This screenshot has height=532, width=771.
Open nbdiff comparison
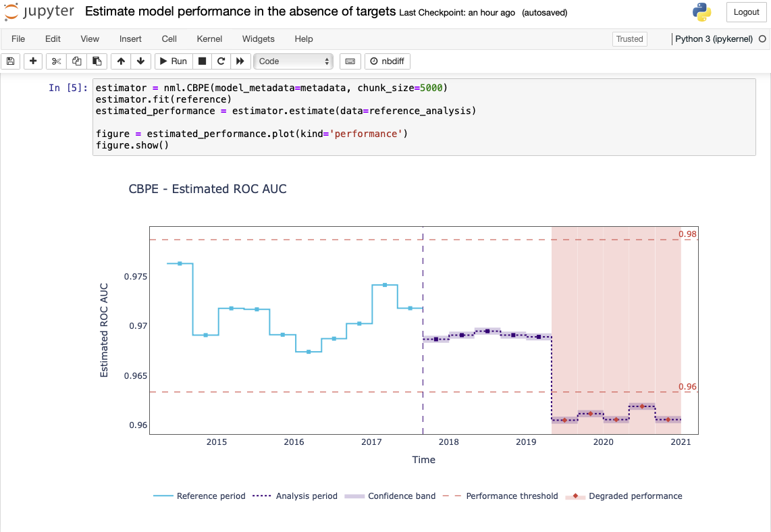[388, 61]
